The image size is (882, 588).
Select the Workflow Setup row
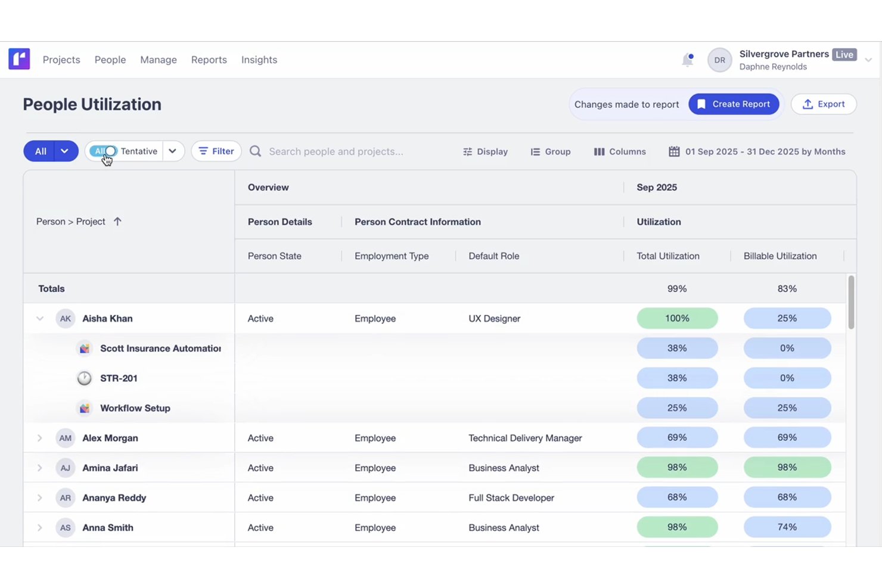[x=434, y=408]
